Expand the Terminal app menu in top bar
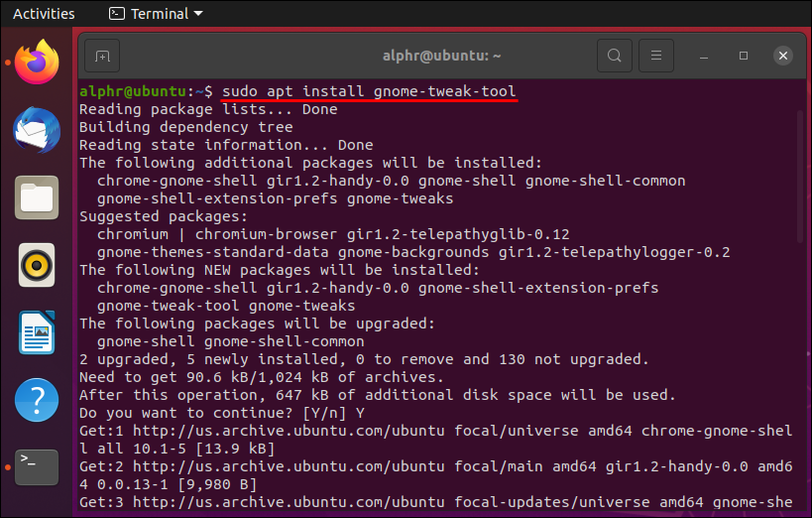The image size is (812, 518). point(155,14)
